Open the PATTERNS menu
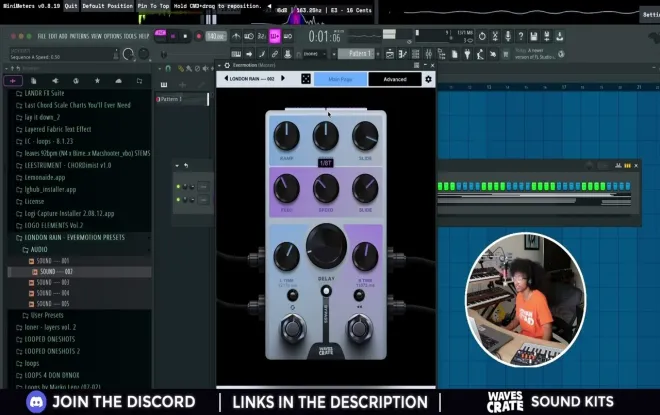The image size is (660, 415). [x=79, y=36]
